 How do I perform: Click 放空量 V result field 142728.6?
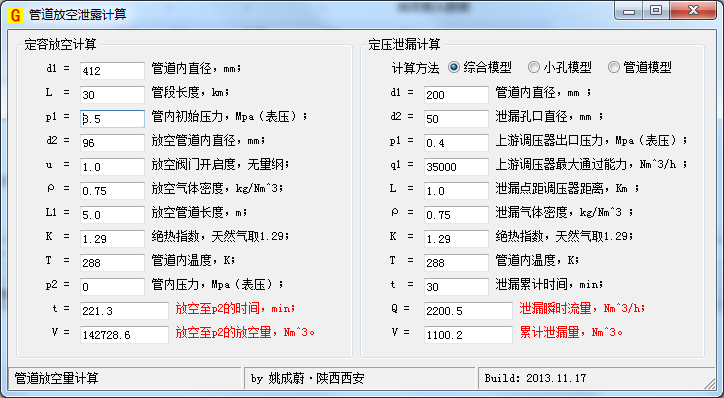click(x=124, y=335)
